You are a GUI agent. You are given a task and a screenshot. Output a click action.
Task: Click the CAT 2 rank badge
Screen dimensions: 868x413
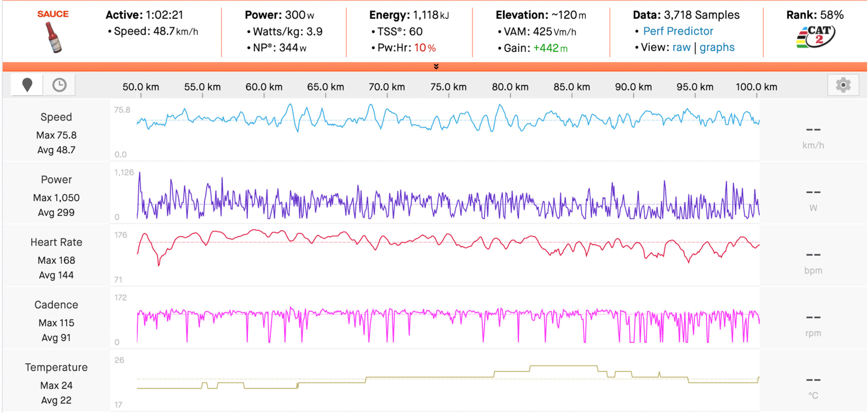[x=815, y=37]
